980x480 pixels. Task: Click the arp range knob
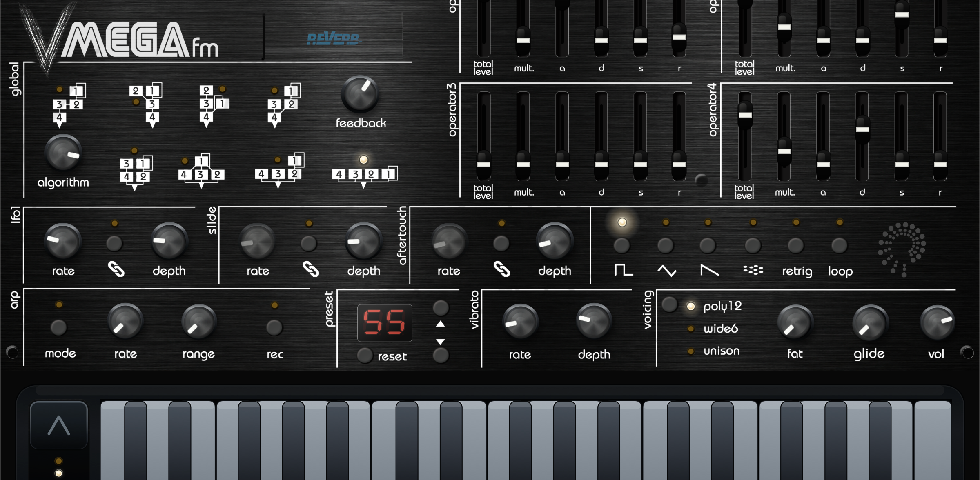pyautogui.click(x=198, y=321)
